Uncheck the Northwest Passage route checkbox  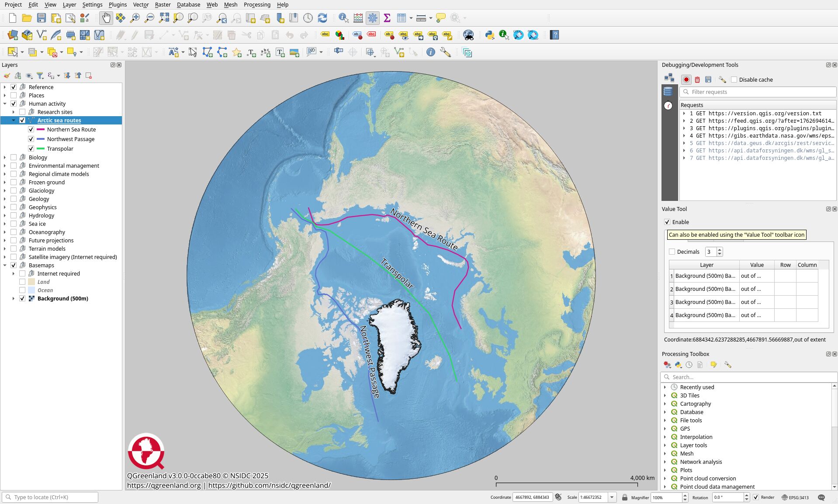coord(31,139)
